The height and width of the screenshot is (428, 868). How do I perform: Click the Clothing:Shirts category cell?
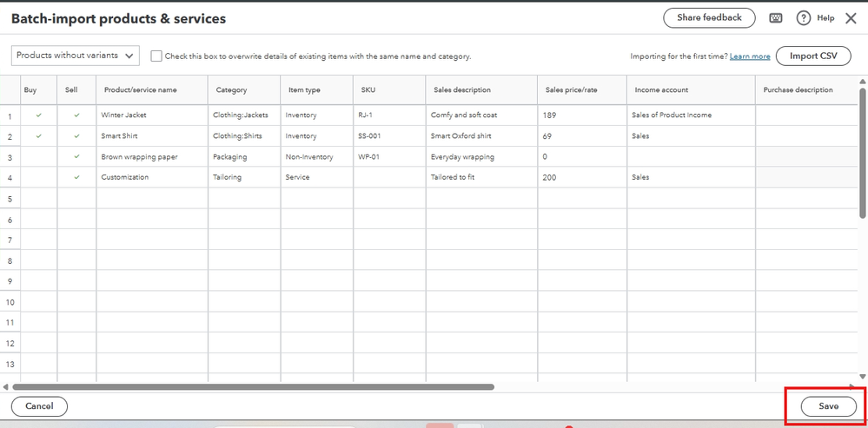coord(244,136)
